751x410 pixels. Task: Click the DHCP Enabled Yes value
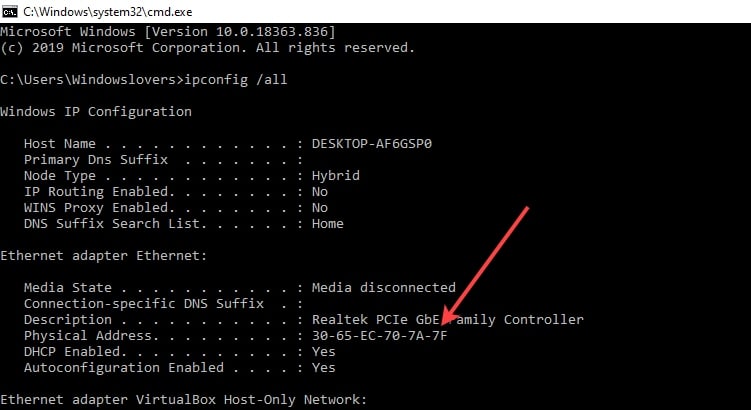pos(324,352)
